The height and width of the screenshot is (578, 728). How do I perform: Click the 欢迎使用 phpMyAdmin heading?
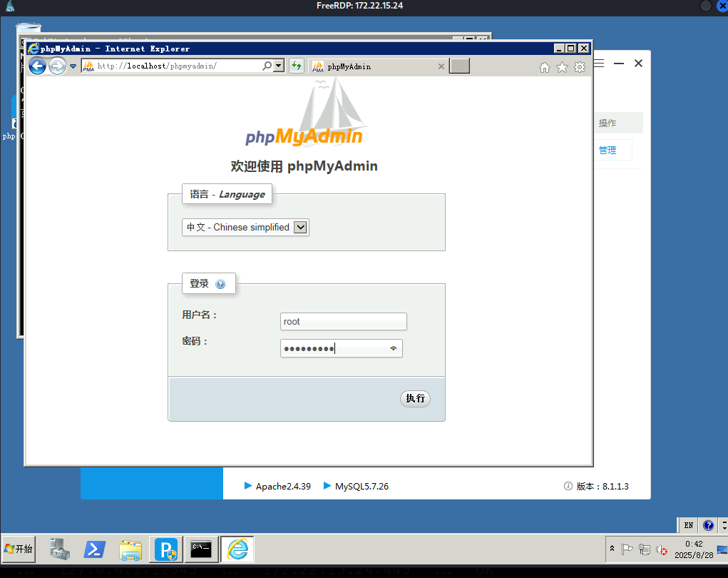(x=304, y=166)
